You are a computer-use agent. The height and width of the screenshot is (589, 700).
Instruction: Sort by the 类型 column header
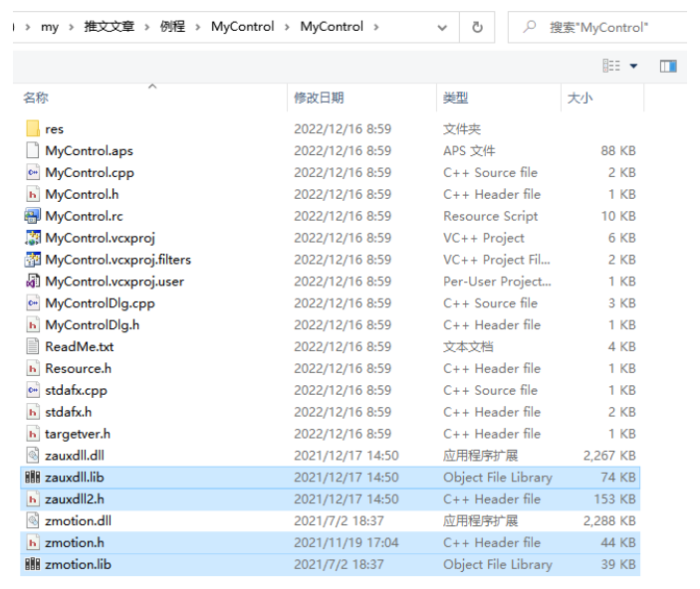tap(455, 98)
